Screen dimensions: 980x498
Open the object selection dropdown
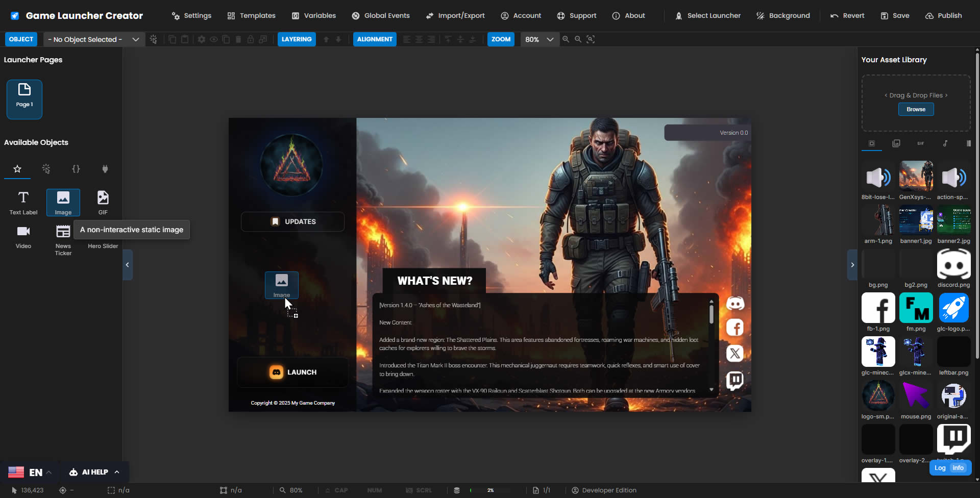(x=93, y=39)
